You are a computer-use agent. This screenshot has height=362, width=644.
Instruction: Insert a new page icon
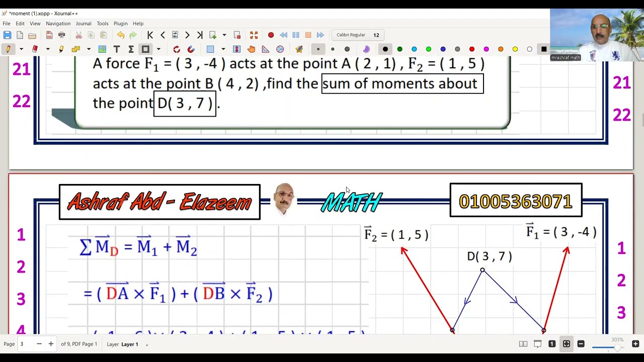pos(213,35)
